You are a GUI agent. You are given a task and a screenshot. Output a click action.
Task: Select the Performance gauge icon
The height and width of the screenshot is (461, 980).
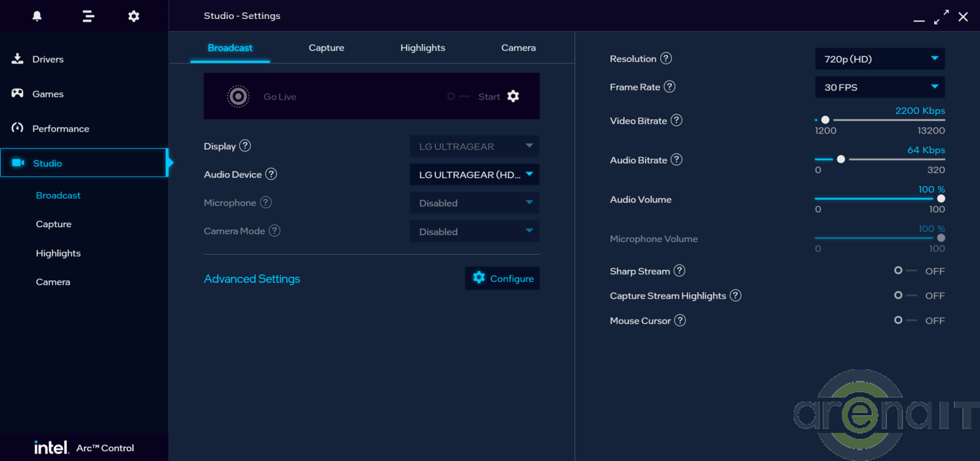click(17, 128)
